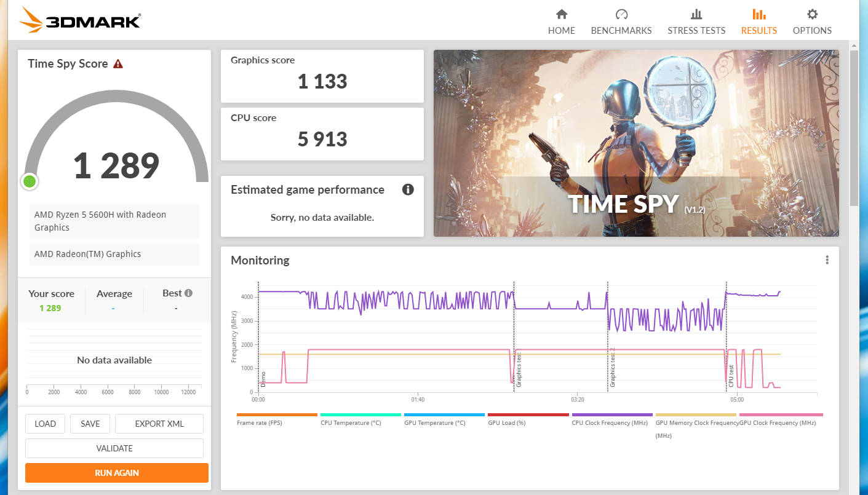Image resolution: width=868 pixels, height=495 pixels.
Task: Click the SAVE button
Action: 90,424
